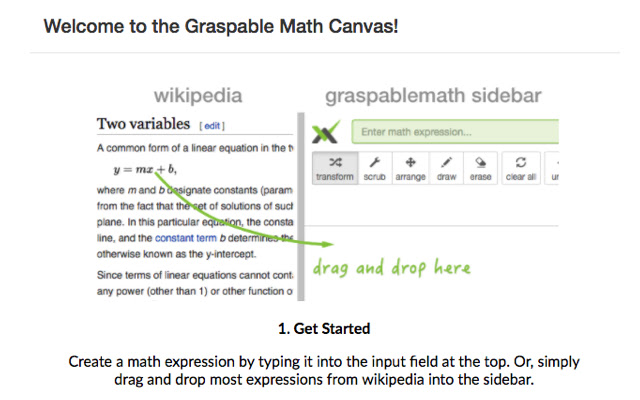Select the scrub tool
The height and width of the screenshot is (400, 640).
(x=376, y=167)
